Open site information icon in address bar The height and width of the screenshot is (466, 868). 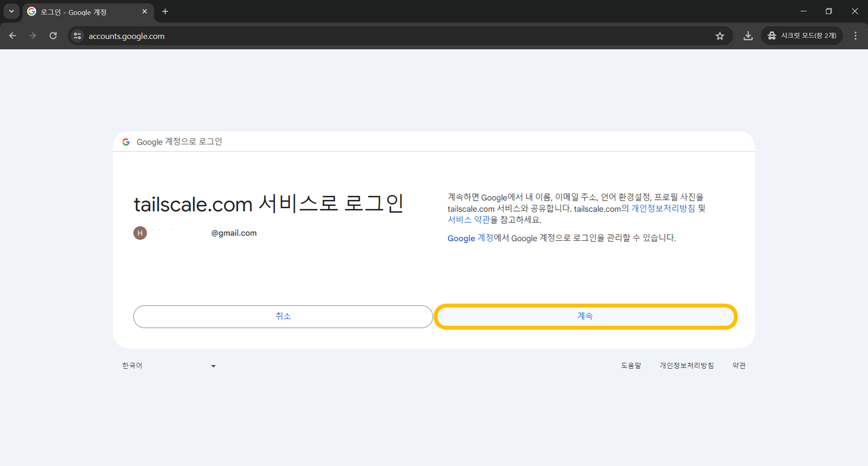(78, 36)
